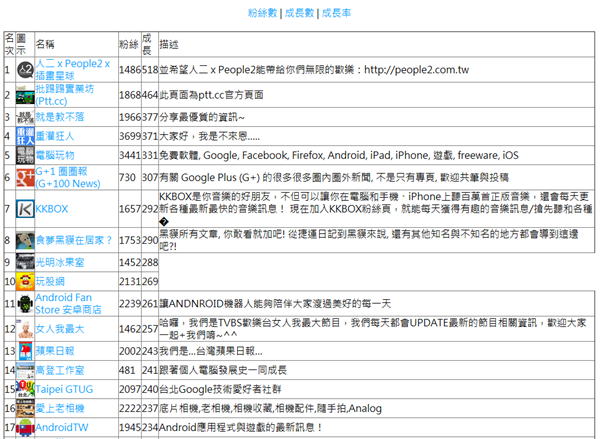Open 蘋果日報 page link
This screenshot has width=600, height=439.
tap(55, 351)
